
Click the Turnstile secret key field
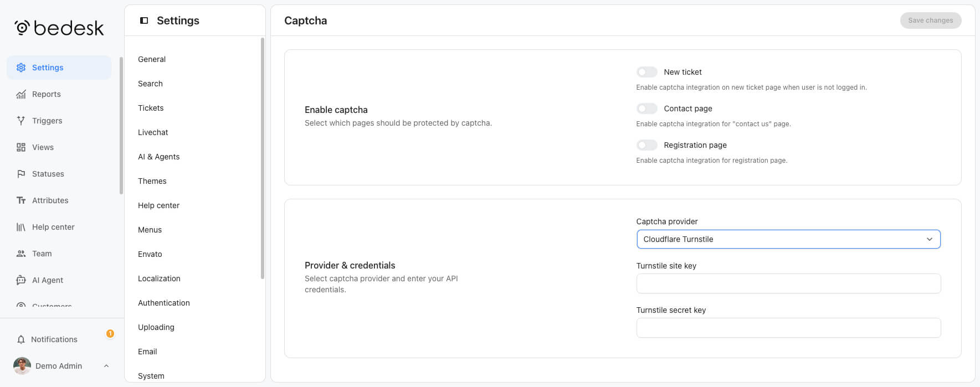click(x=788, y=328)
